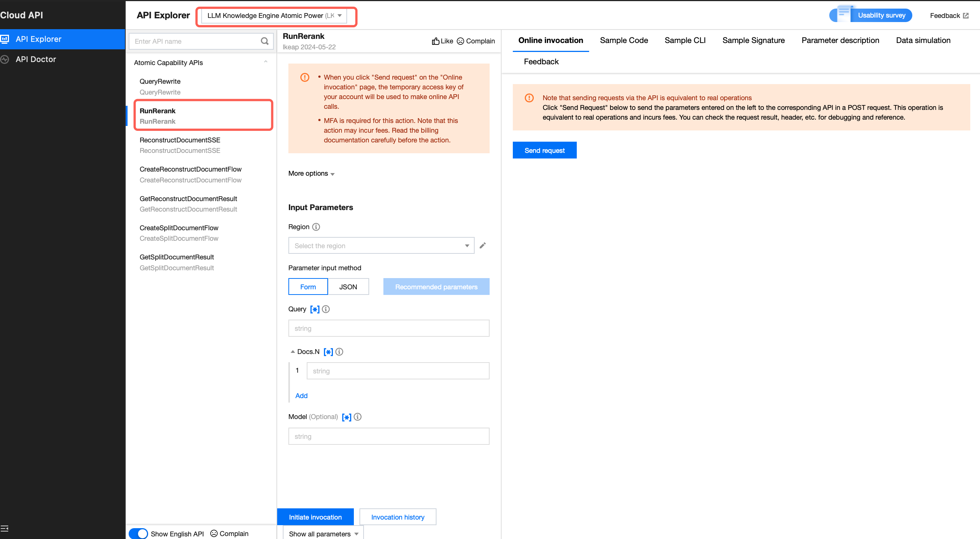Click the Invocation history button
The height and width of the screenshot is (539, 980).
point(397,517)
